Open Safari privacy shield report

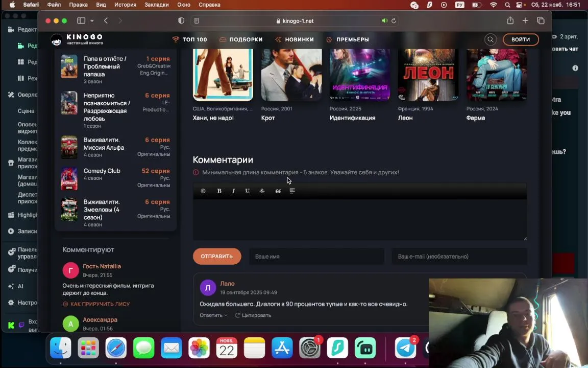181,20
